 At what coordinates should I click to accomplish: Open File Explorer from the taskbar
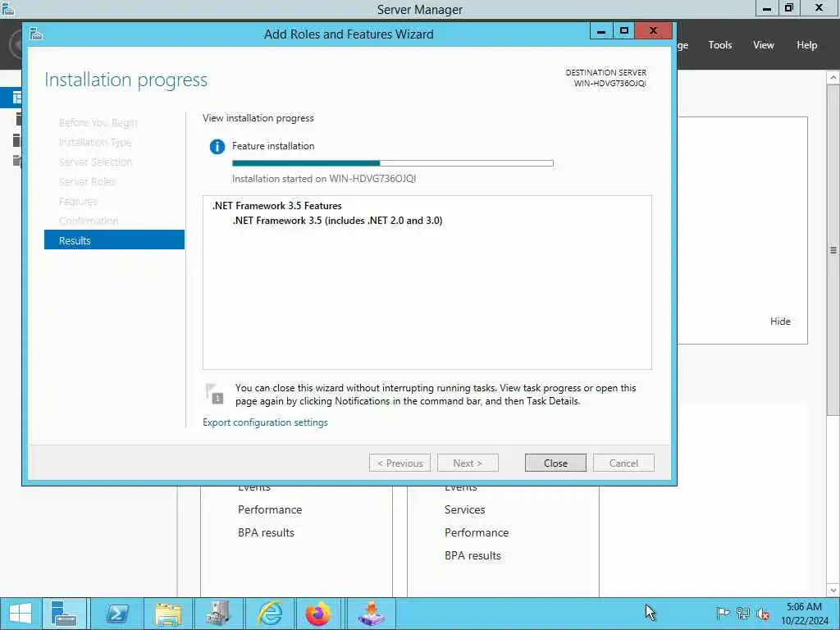(x=168, y=614)
